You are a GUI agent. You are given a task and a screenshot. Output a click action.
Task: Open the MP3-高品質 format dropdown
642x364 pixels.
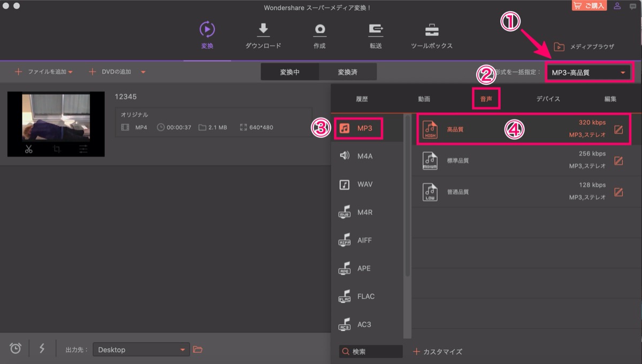pos(588,72)
